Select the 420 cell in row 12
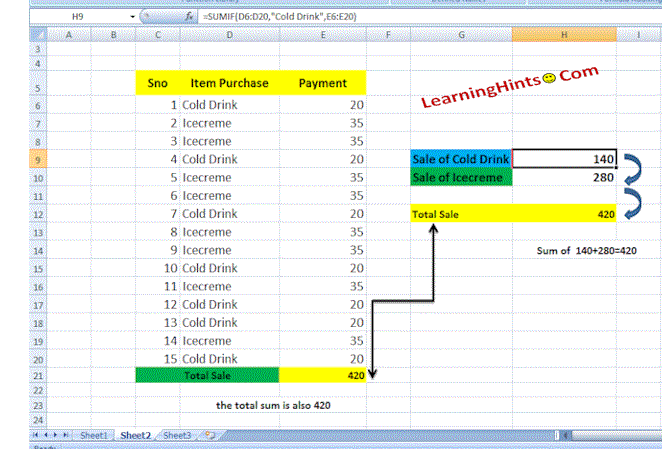Screen dimensions: 662x449 click(564, 214)
